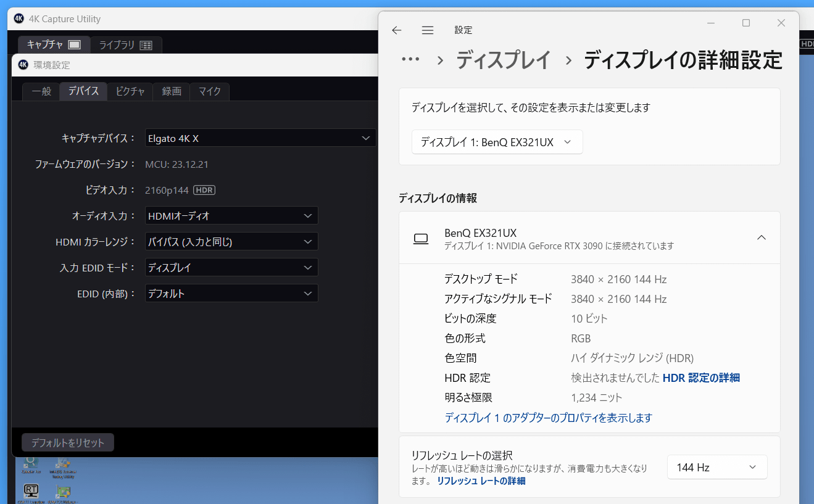
Task: Switch to the キャプチャ tab
Action: pyautogui.click(x=54, y=44)
